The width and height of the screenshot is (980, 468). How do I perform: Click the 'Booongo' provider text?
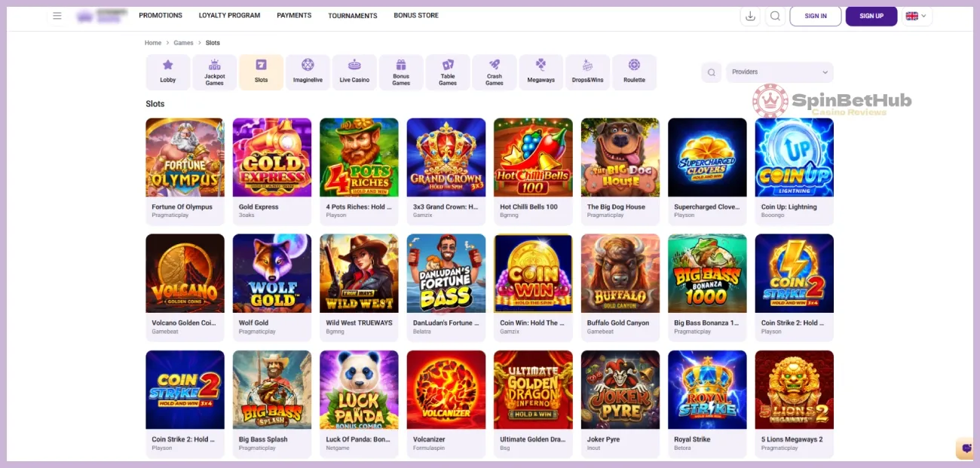tap(773, 216)
